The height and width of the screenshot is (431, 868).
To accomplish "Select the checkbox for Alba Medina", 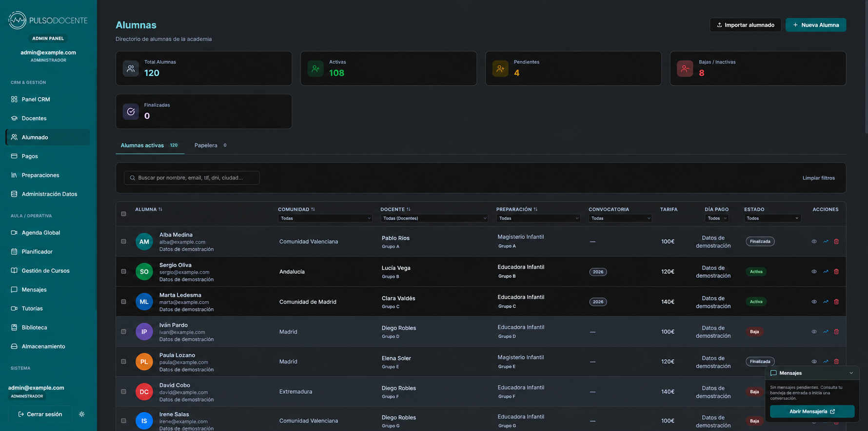I will pyautogui.click(x=123, y=242).
